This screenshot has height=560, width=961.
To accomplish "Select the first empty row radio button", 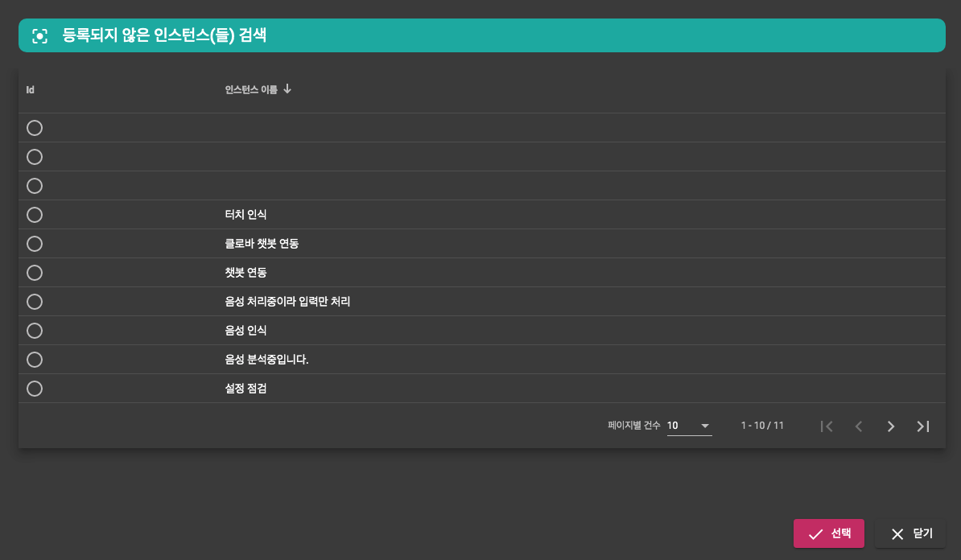I will 35,128.
